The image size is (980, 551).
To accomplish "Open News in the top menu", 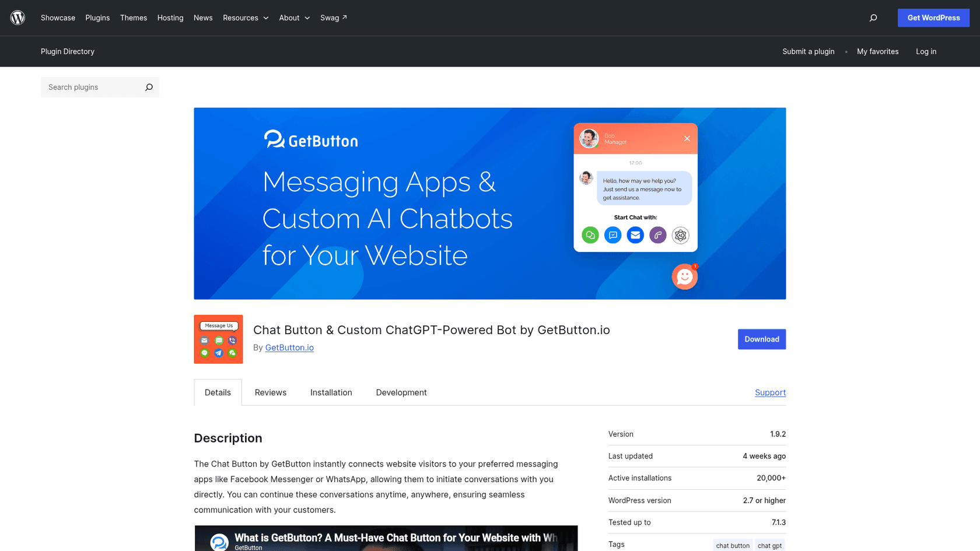I will coord(203,17).
